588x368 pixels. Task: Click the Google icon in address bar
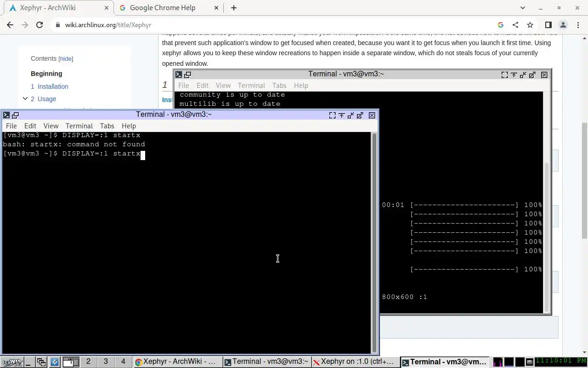tap(501, 25)
